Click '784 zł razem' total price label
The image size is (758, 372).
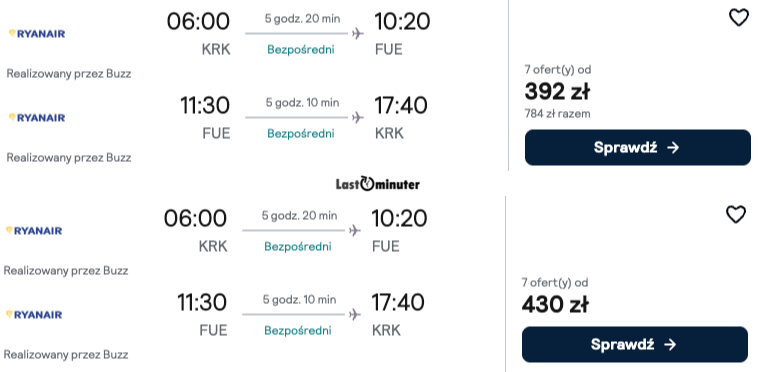click(x=557, y=114)
